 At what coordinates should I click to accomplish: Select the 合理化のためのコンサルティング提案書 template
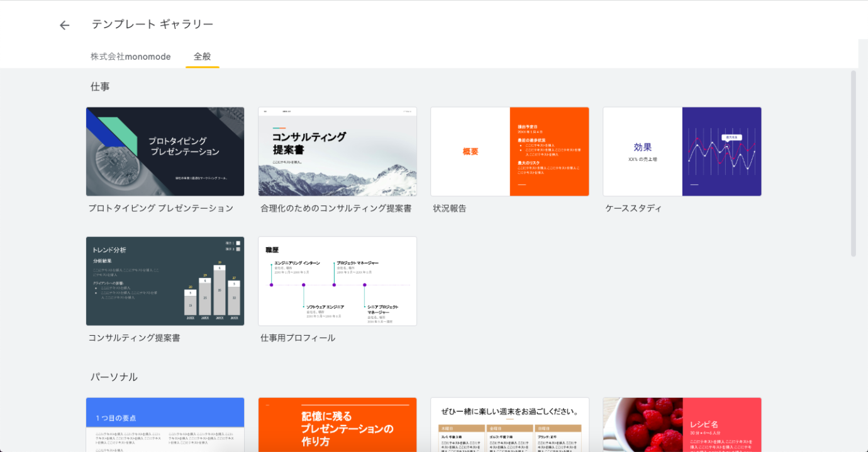coord(337,152)
